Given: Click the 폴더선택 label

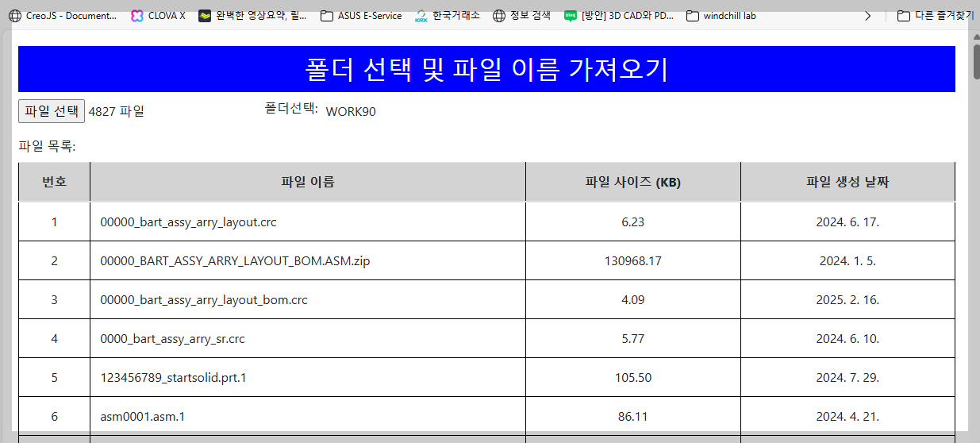Looking at the screenshot, I should [291, 109].
